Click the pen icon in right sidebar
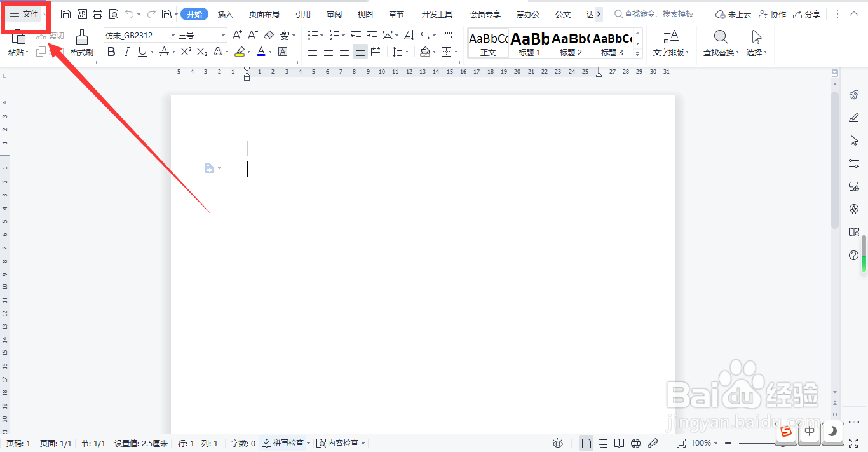 tap(854, 118)
